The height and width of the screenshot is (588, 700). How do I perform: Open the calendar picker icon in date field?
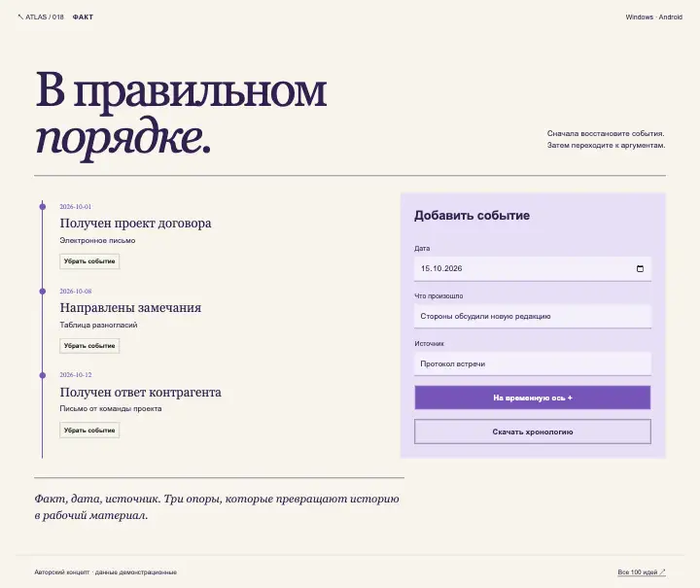coord(640,268)
